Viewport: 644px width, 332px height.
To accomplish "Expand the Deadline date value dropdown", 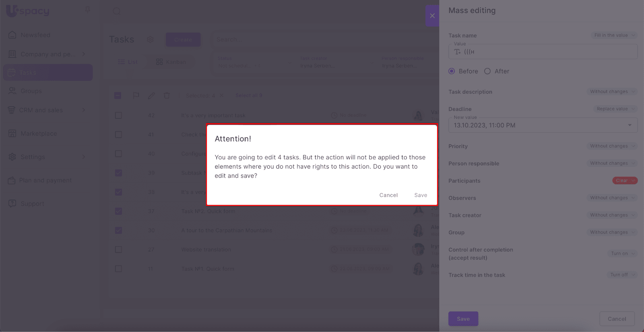I will point(630,125).
